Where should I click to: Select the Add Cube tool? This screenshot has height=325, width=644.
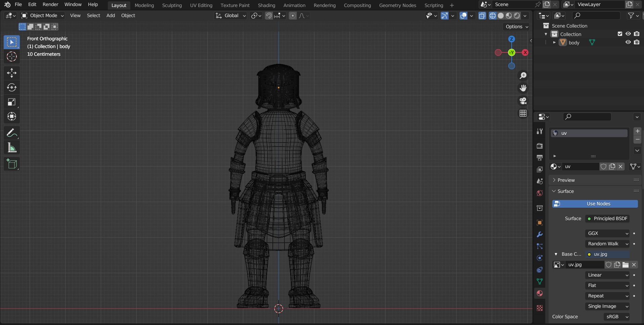12,164
